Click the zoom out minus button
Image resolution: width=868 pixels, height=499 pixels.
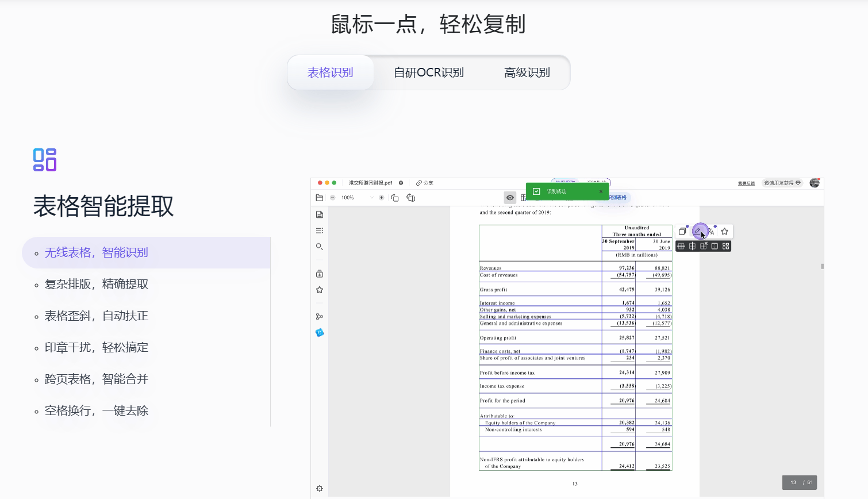pyautogui.click(x=332, y=198)
